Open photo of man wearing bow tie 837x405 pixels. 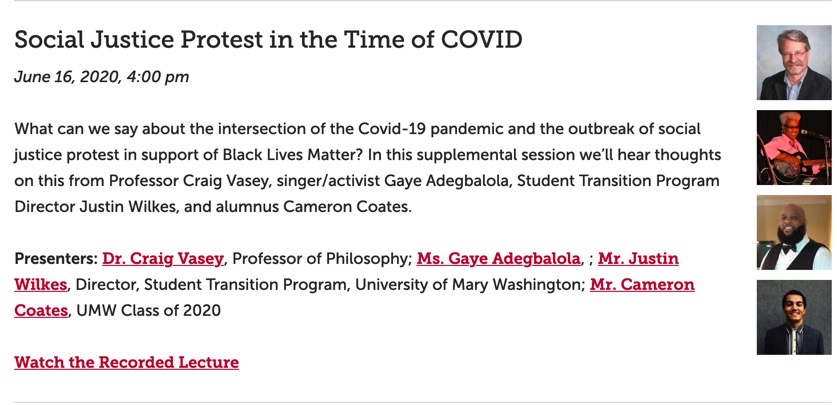[793, 232]
